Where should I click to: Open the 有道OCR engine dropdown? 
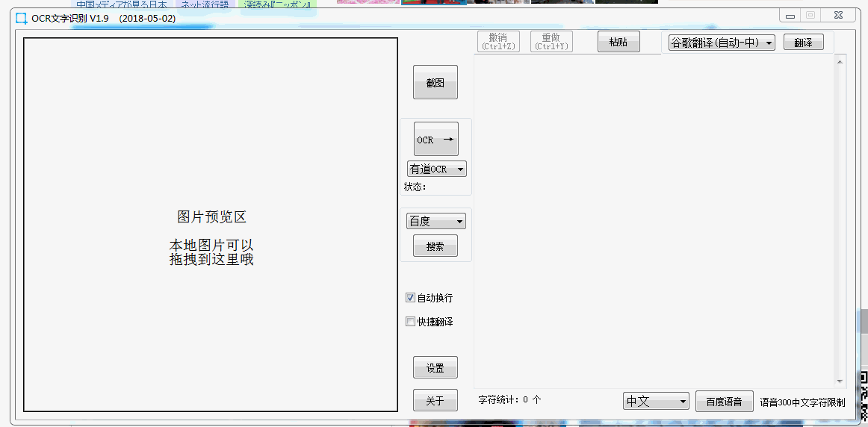(x=437, y=169)
